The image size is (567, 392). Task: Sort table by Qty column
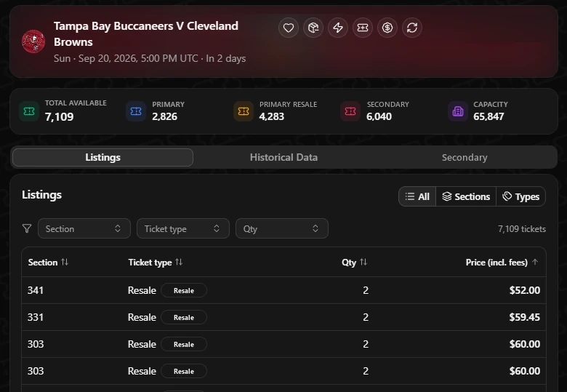(x=355, y=262)
